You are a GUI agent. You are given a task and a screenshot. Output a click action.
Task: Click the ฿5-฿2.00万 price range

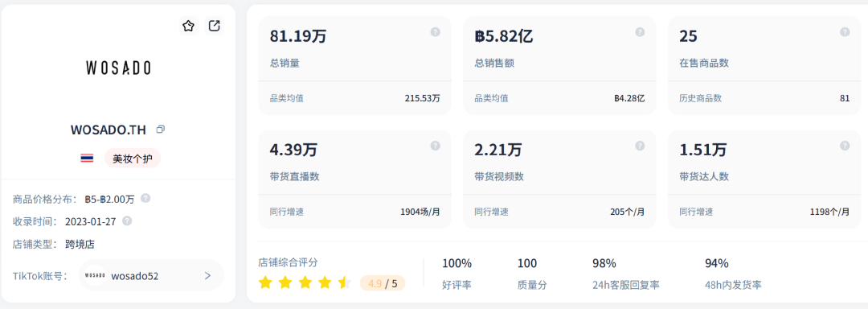[x=109, y=199]
